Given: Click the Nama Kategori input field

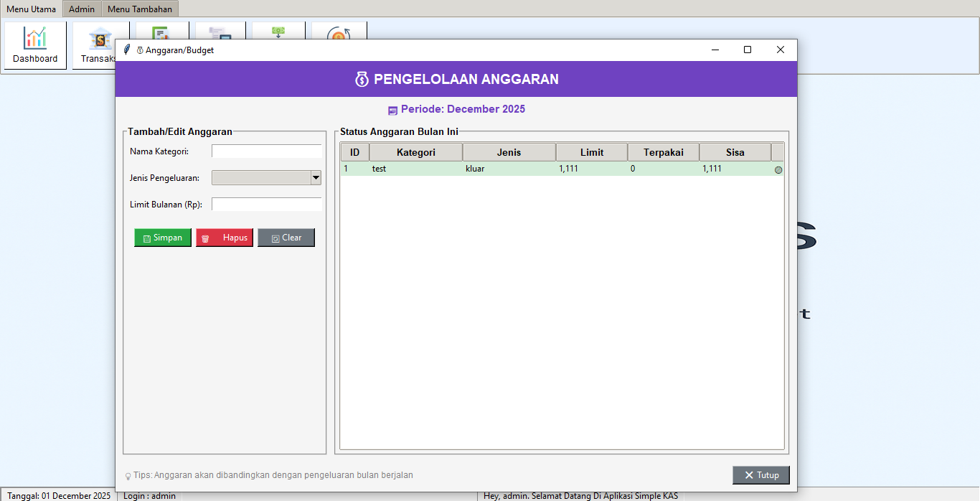Looking at the screenshot, I should (x=266, y=151).
